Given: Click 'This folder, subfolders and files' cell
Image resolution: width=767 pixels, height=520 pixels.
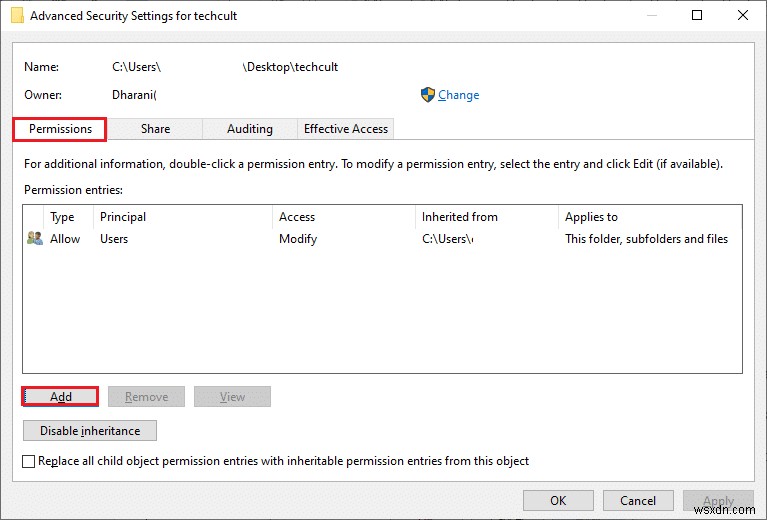Looking at the screenshot, I should (646, 239).
